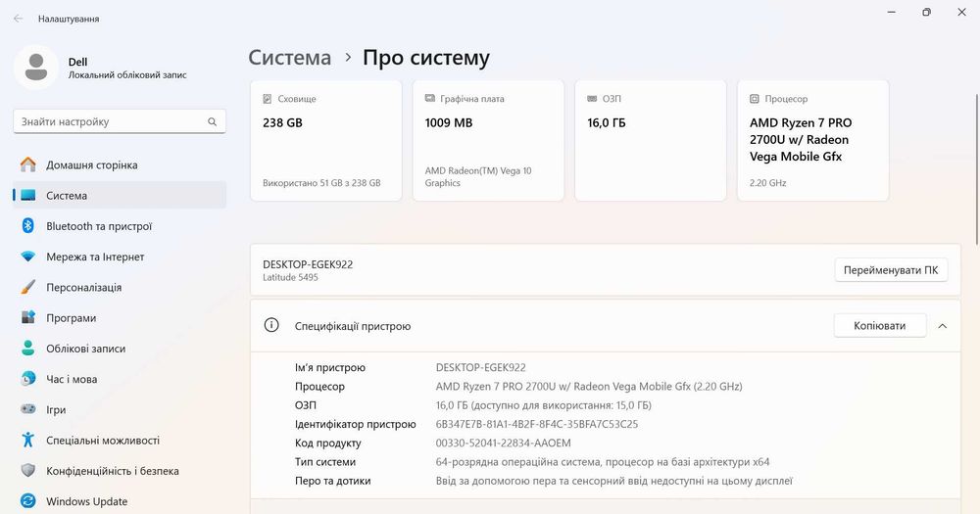Click the Система breadcrumb link
980x514 pixels.
point(289,58)
